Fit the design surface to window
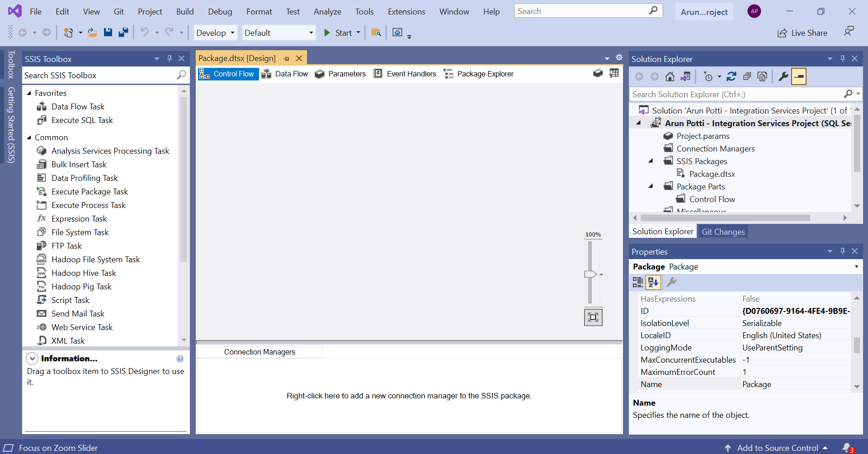This screenshot has height=454, width=868. (x=593, y=317)
